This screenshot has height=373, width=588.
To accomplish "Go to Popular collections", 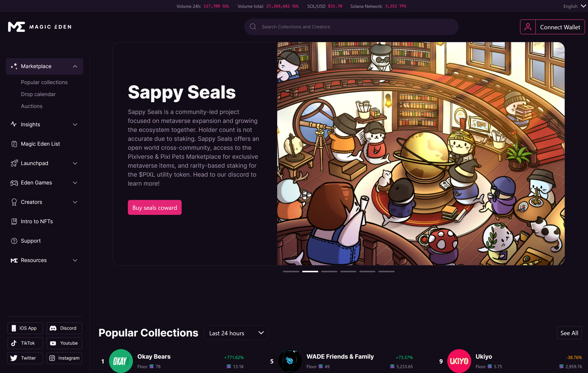I will (x=44, y=82).
